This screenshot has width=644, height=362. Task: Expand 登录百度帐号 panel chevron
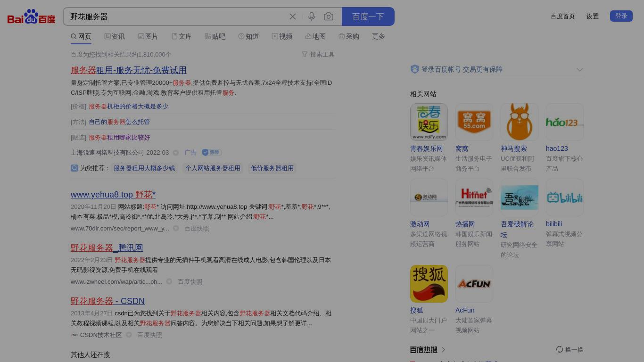(580, 70)
